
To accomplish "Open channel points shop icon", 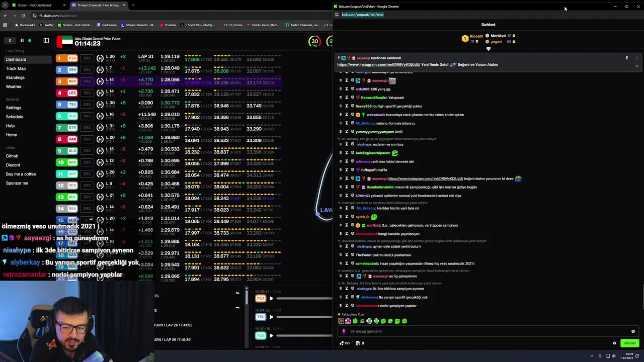I will click(358, 343).
